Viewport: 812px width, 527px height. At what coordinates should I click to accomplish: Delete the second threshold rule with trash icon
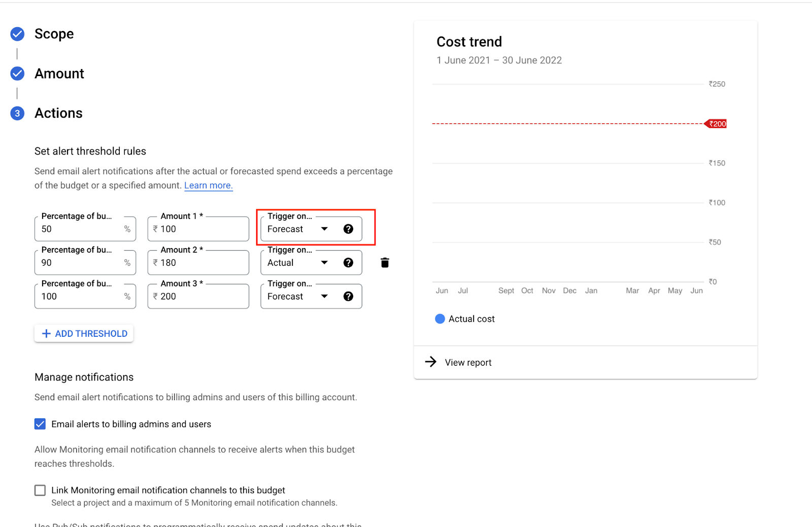point(384,262)
